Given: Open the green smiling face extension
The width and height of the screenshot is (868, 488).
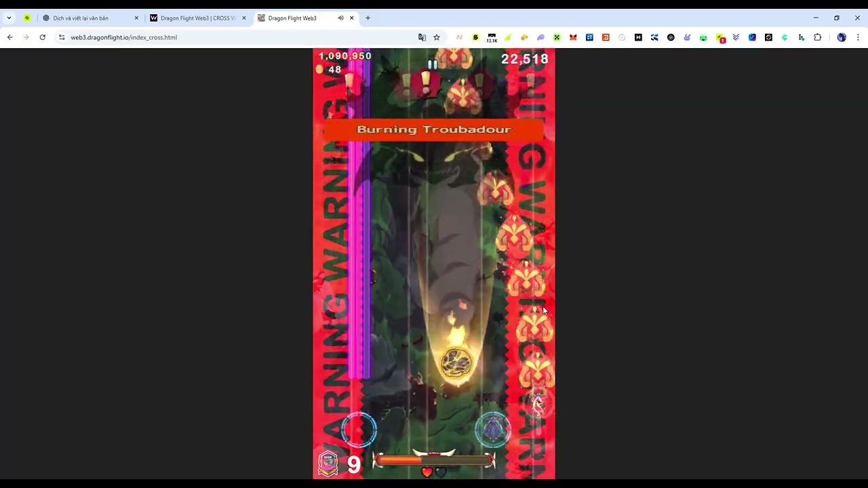Looking at the screenshot, I should tap(703, 37).
